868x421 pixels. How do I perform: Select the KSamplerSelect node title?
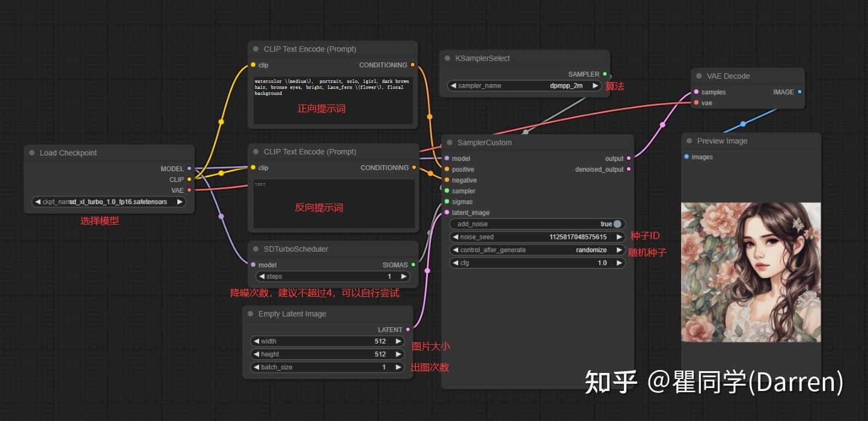coord(483,58)
